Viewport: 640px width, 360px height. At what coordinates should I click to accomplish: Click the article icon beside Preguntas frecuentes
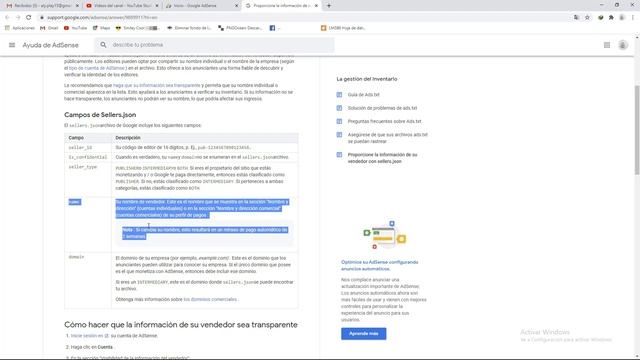coord(339,121)
